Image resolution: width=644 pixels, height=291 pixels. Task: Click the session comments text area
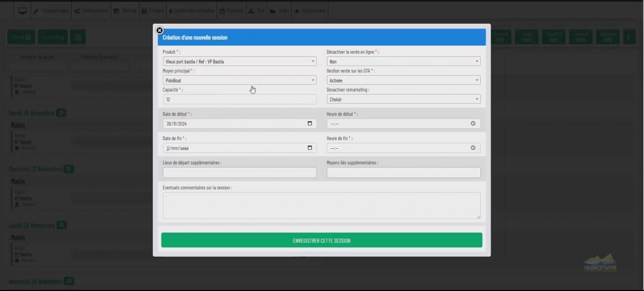tap(321, 206)
